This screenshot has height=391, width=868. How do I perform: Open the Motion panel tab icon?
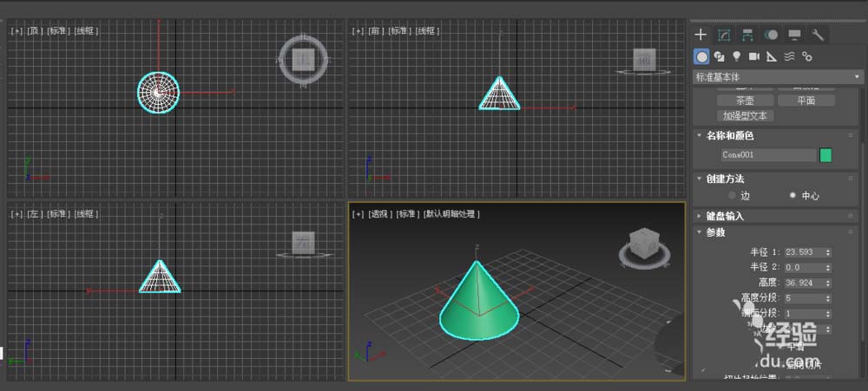[771, 35]
